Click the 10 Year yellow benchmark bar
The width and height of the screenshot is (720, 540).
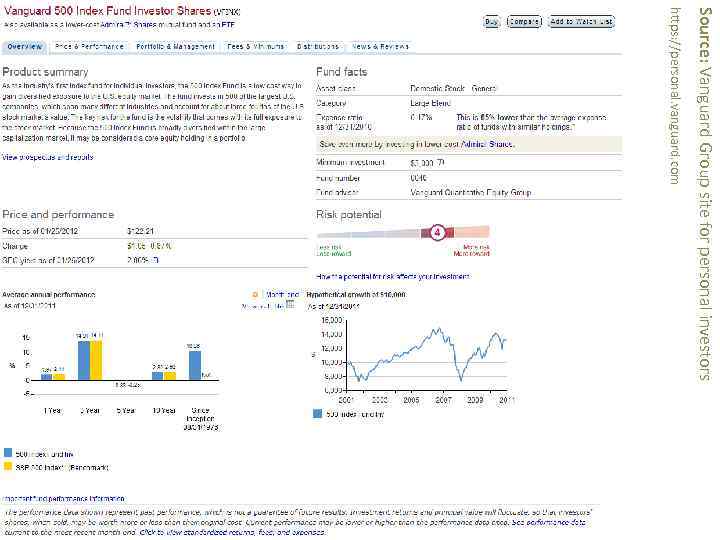point(170,376)
